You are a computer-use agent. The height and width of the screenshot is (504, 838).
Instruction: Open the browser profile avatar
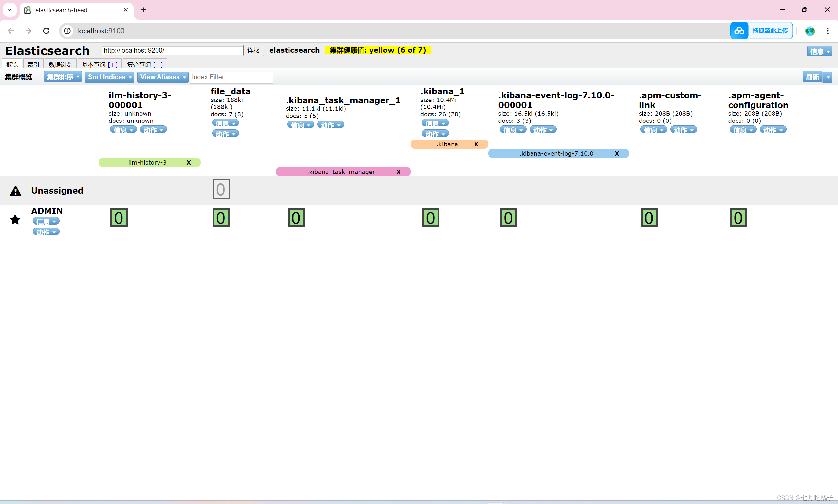(x=810, y=31)
